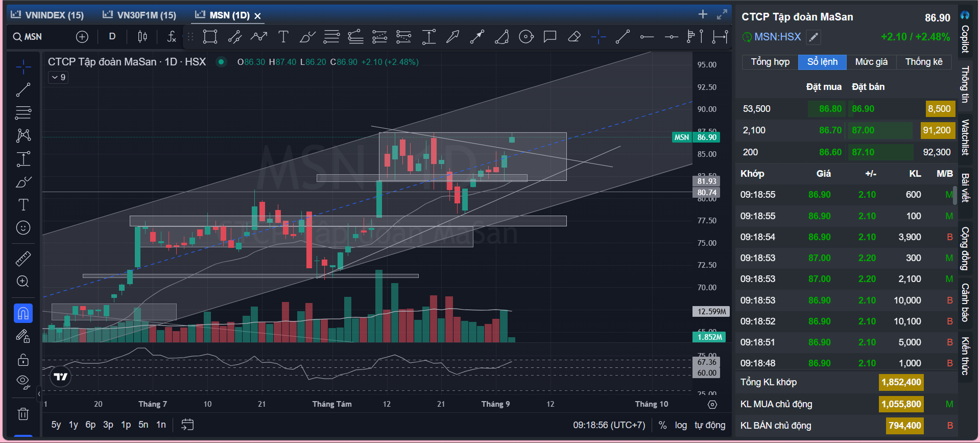The image size is (980, 443).
Task: Open the Cảnh báo side panel
Action: pyautogui.click(x=965, y=302)
